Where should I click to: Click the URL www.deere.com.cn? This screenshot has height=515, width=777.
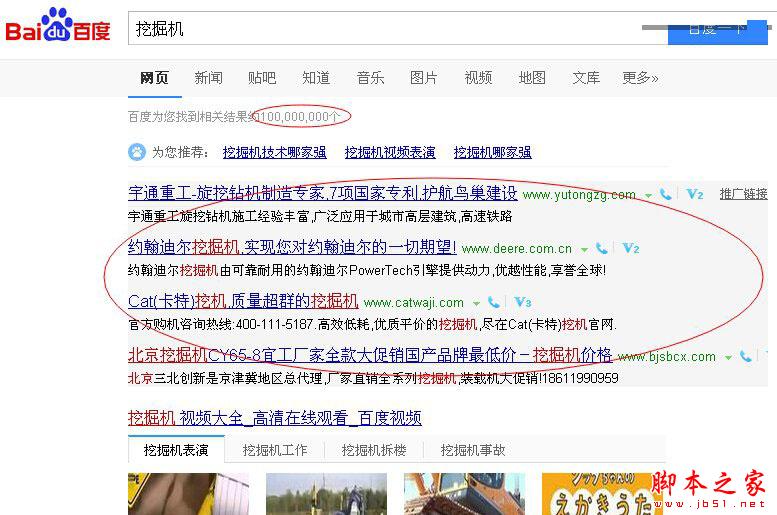(517, 249)
